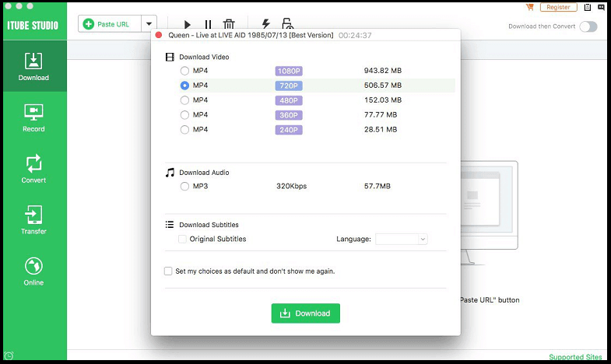Screen dimensions: 611x364
Task: Select the MP4 480P radio button
Action: [x=184, y=100]
